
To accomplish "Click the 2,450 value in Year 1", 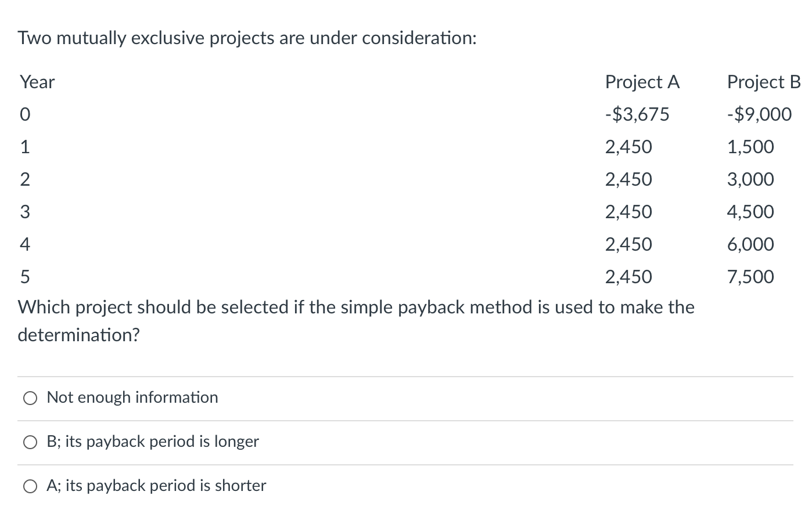I will 628,147.
